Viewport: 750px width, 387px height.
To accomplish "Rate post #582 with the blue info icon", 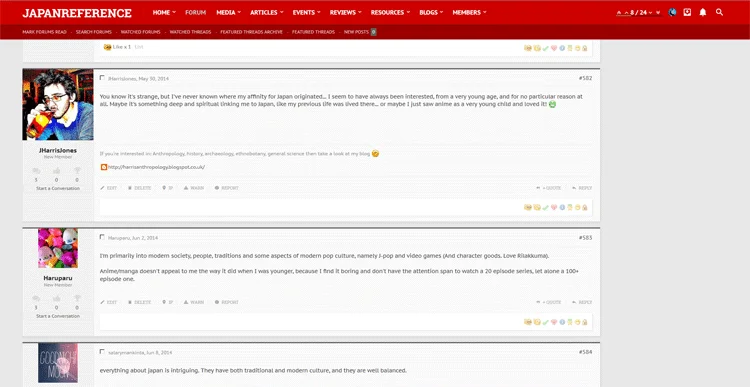I will pyautogui.click(x=562, y=208).
